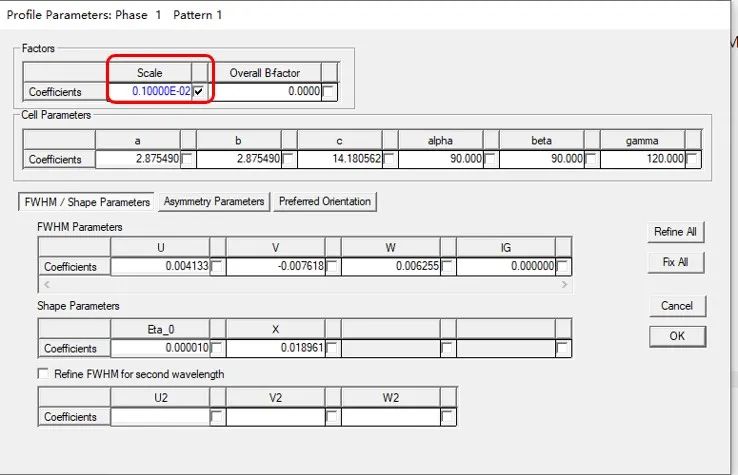738x475 pixels.
Task: Check the refine box for parameter W
Action: pos(447,267)
